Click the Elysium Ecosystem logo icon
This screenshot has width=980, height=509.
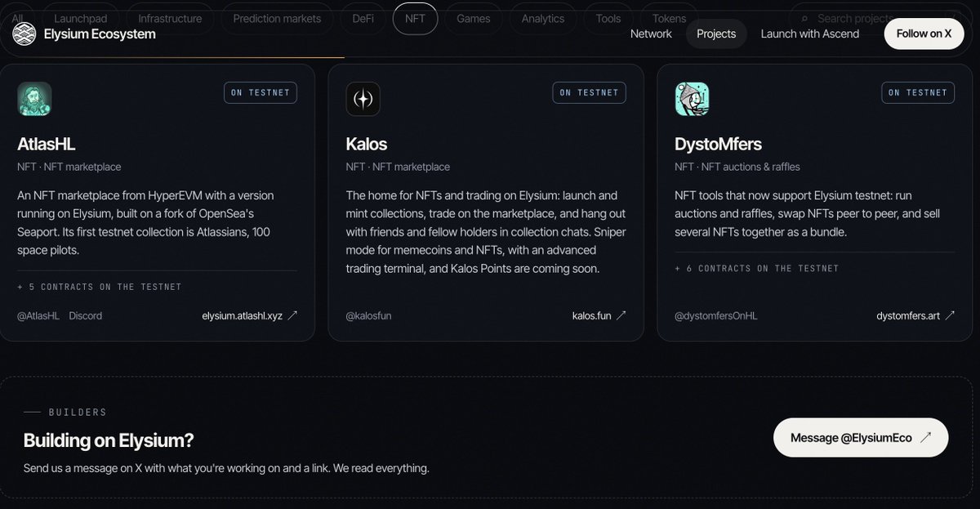click(x=24, y=33)
